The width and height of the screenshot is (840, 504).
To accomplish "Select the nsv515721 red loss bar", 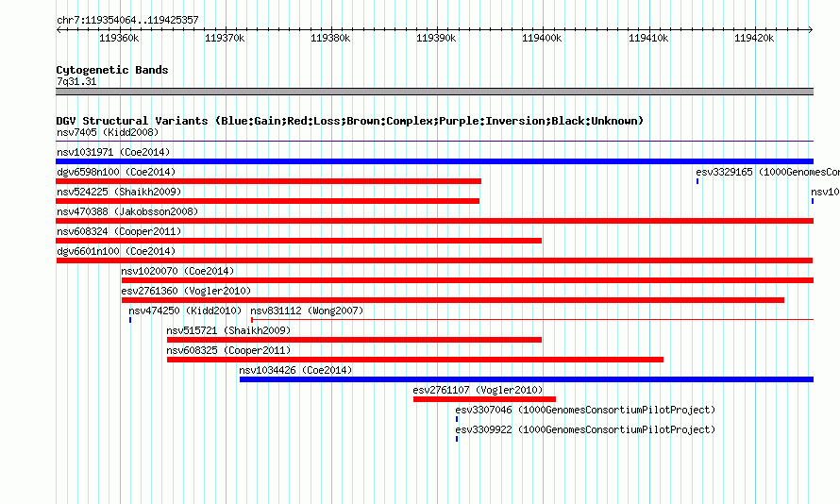I will [355, 340].
